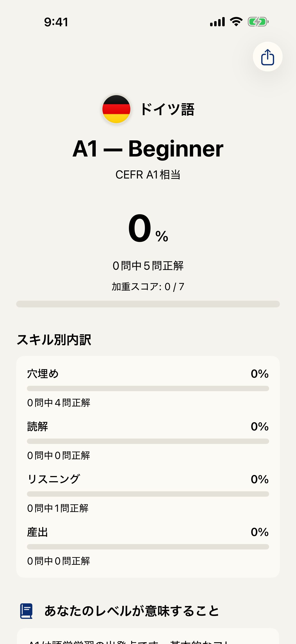Tap the 加重スコア: 0 / 7 text

148,287
